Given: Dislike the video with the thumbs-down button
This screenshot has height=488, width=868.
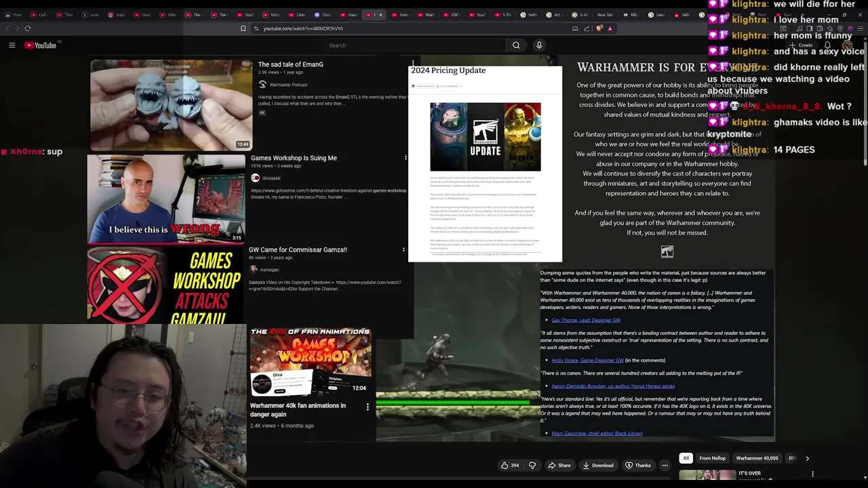Looking at the screenshot, I should tap(532, 466).
